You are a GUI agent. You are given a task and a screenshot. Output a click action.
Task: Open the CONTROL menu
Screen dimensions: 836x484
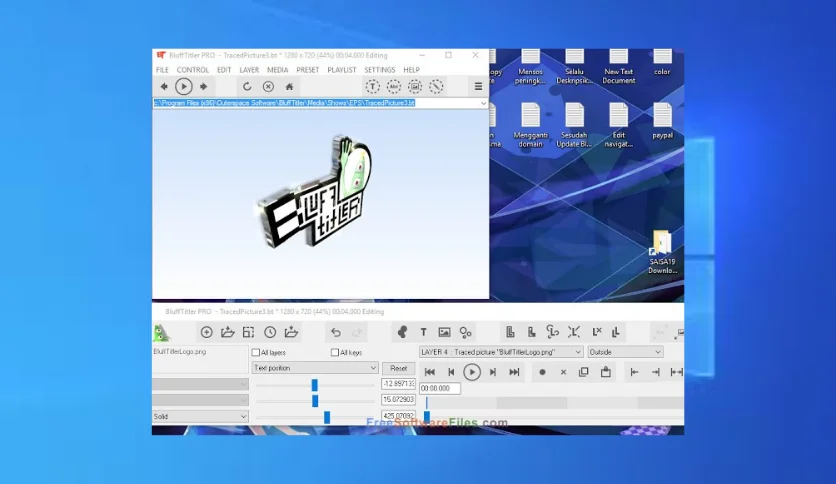pyautogui.click(x=192, y=70)
